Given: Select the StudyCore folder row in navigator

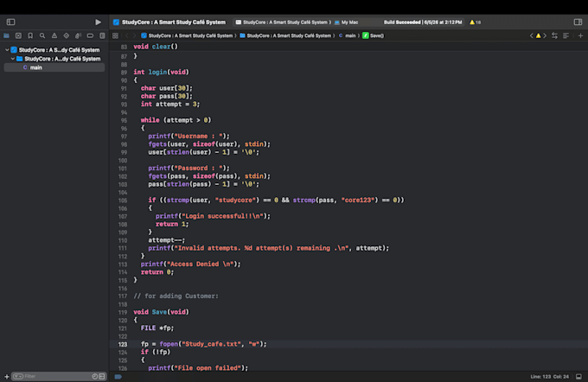Looking at the screenshot, I should (x=54, y=59).
